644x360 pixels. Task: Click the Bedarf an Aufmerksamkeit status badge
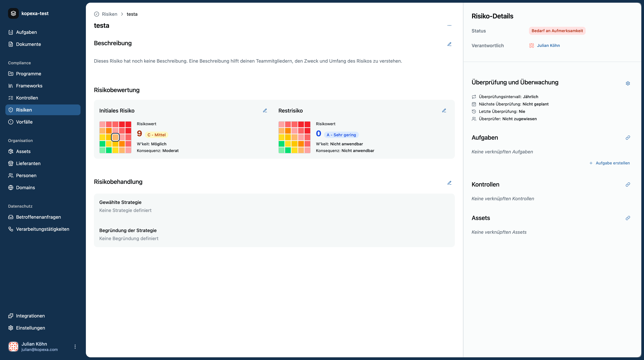click(557, 31)
